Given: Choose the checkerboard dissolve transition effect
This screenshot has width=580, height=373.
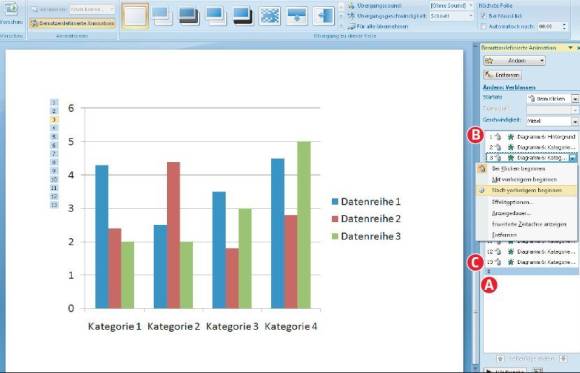Looking at the screenshot, I should point(270,16).
